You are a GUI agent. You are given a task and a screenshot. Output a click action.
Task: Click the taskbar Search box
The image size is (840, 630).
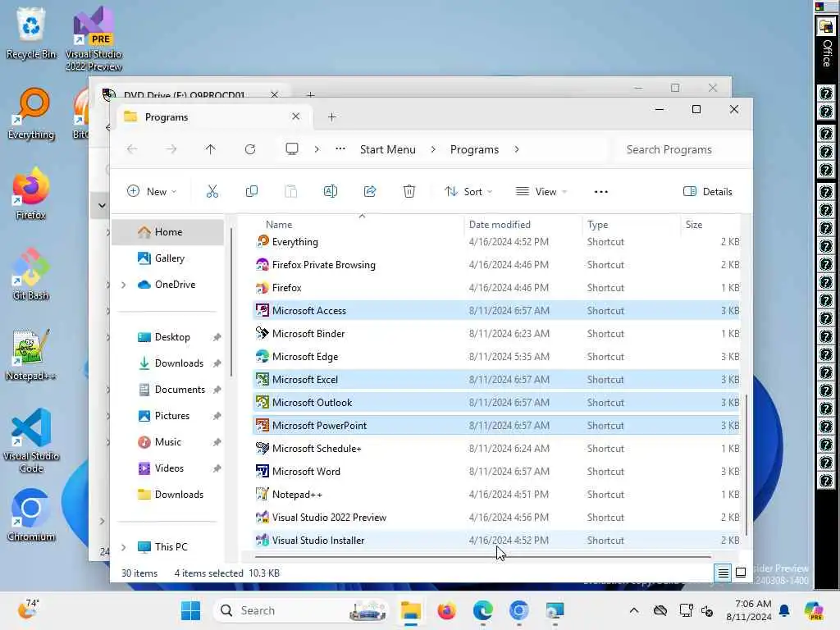click(x=302, y=610)
